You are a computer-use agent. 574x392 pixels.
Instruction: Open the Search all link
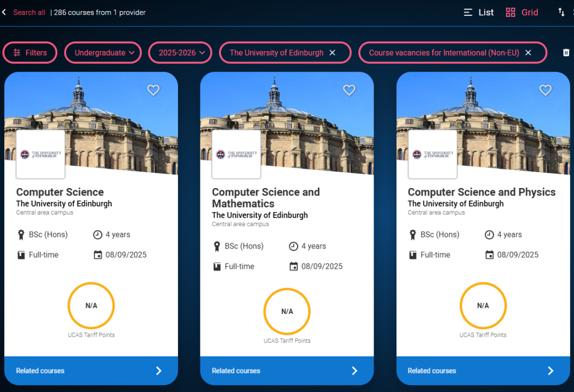(x=29, y=12)
